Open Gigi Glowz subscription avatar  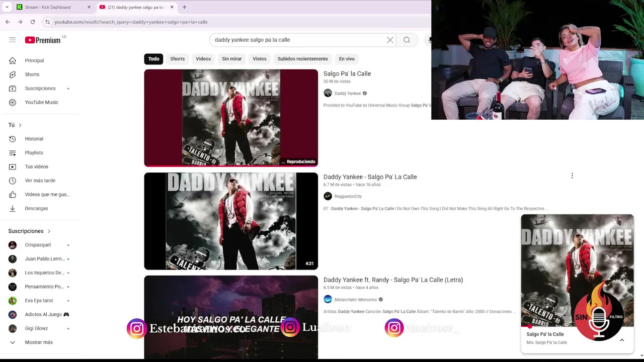13,328
